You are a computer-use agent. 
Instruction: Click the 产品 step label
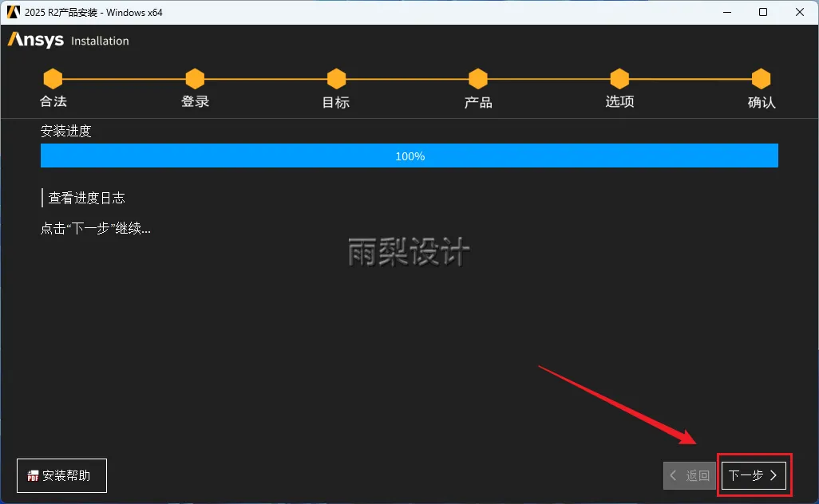(478, 102)
